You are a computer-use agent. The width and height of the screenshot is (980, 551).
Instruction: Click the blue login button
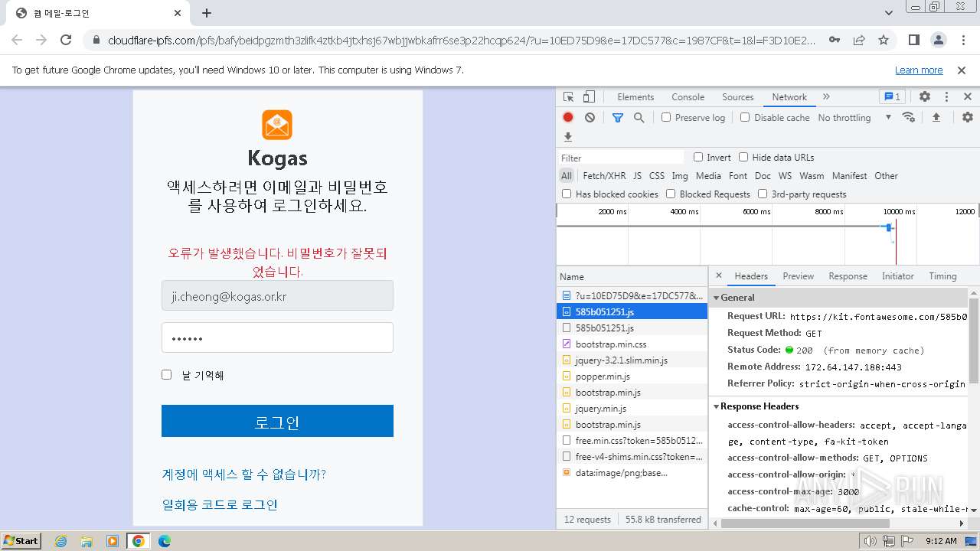pyautogui.click(x=277, y=421)
